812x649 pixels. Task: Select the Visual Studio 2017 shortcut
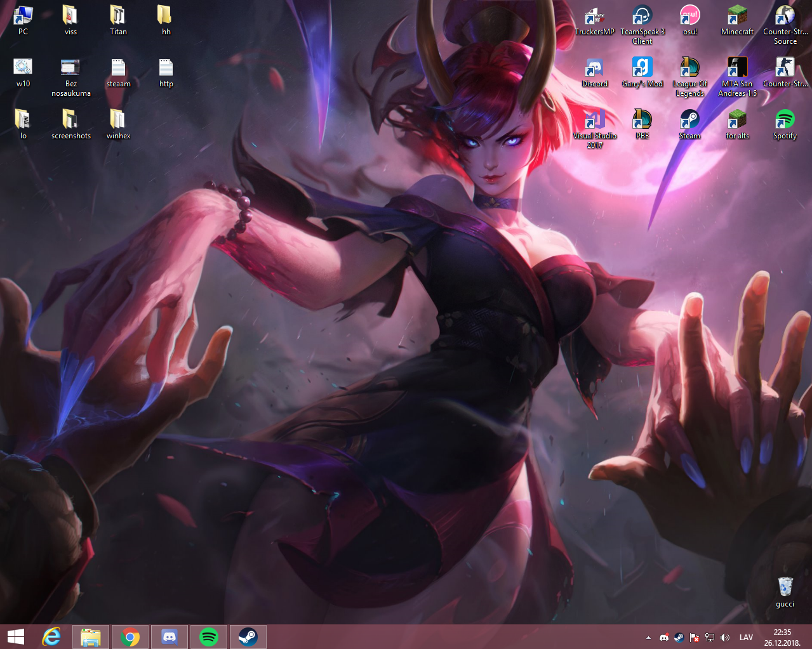click(594, 129)
